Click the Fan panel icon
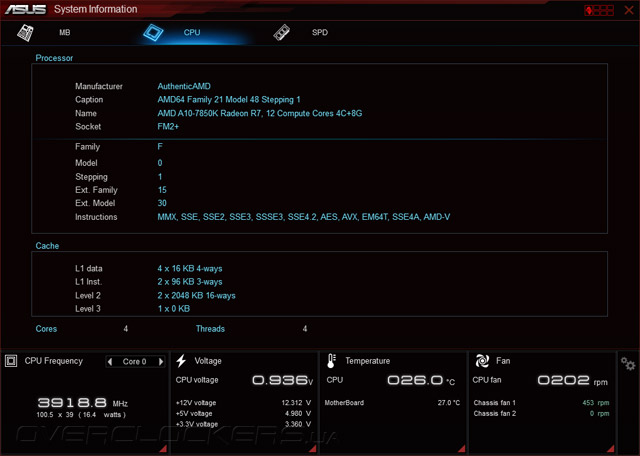 [x=482, y=361]
